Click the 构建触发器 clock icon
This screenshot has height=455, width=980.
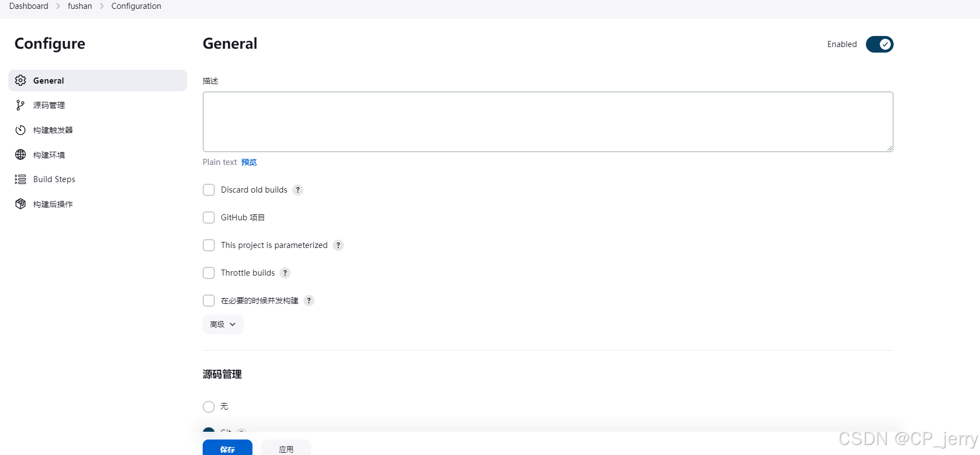coord(20,130)
